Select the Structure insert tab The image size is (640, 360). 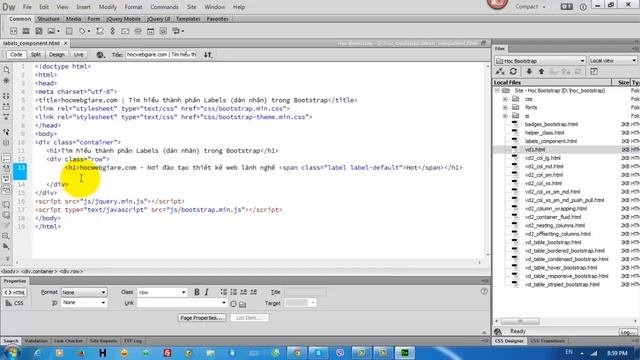[48, 19]
